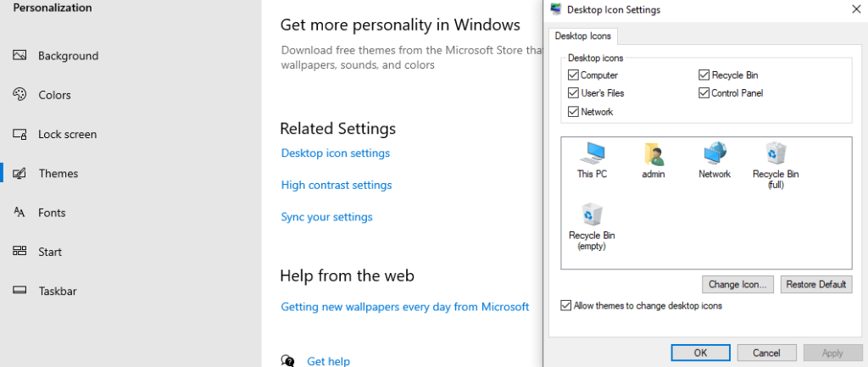The height and width of the screenshot is (367, 868).
Task: Select the Network globe icon in preview
Action: pyautogui.click(x=715, y=153)
